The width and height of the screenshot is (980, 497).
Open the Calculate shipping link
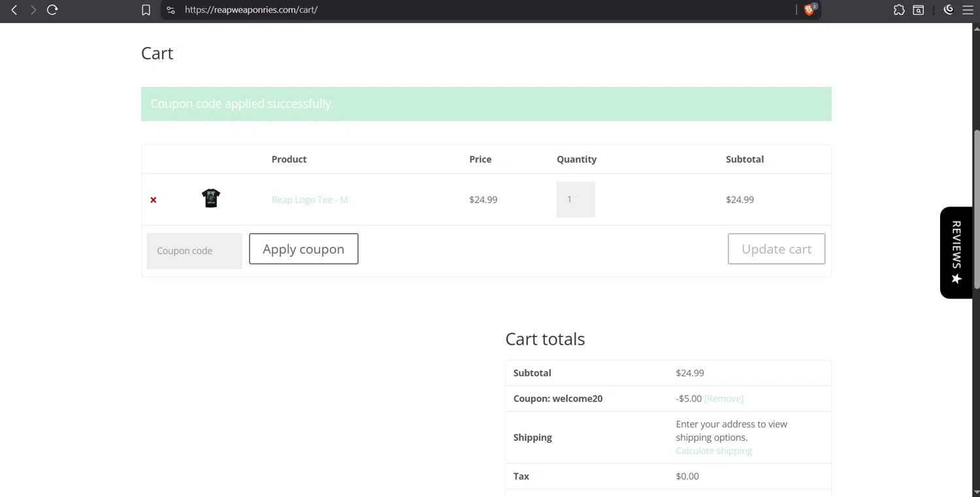coord(714,451)
